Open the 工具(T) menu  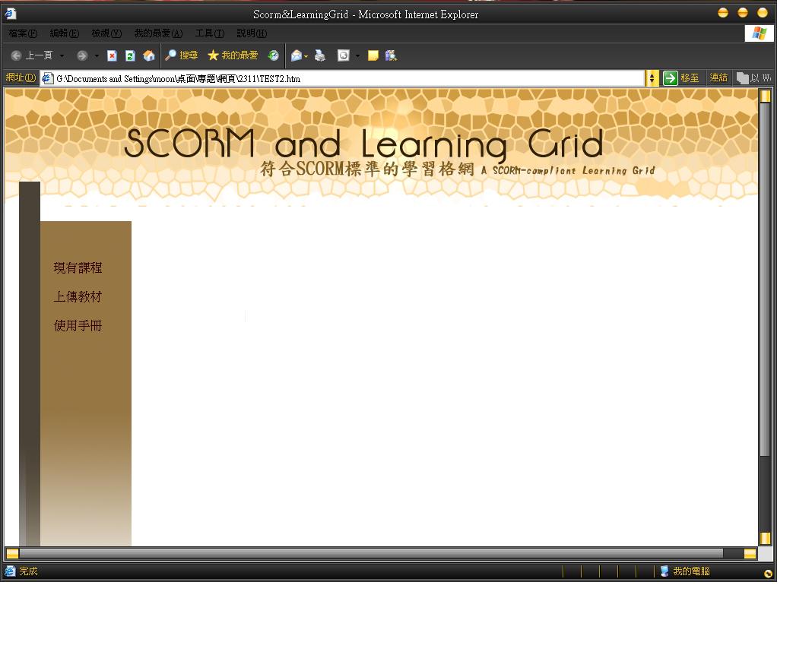pos(209,33)
